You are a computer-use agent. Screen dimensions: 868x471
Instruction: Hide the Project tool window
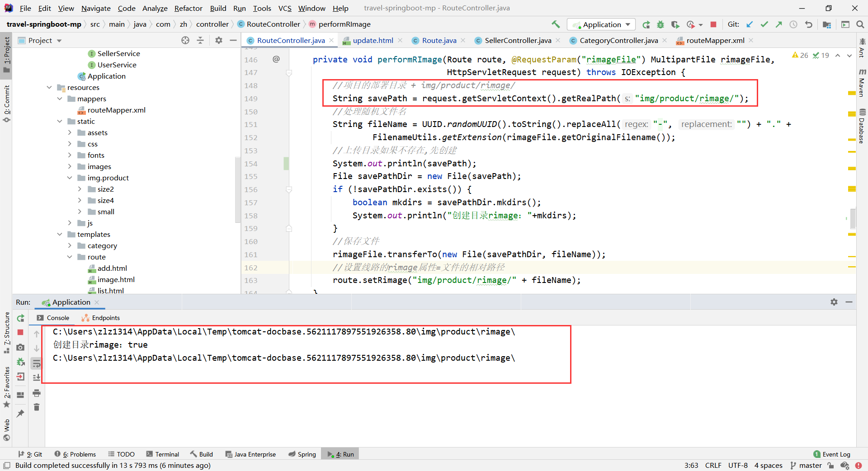(x=233, y=40)
